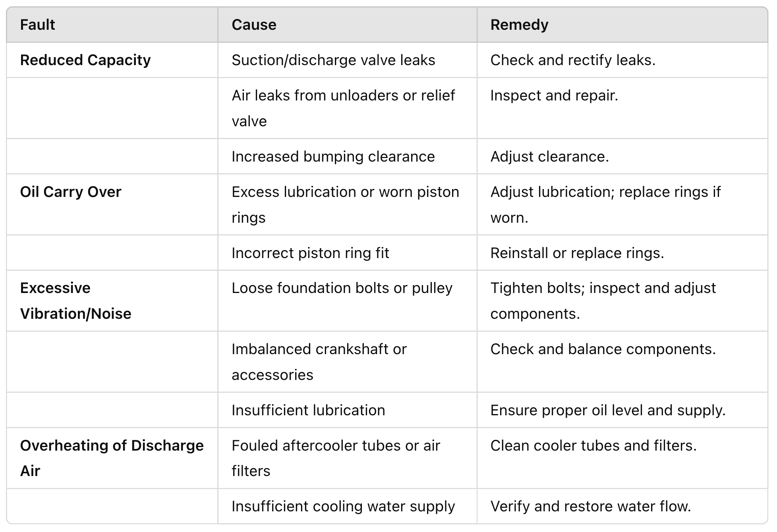
Task: Click the Cause column header
Action: pyautogui.click(x=347, y=25)
